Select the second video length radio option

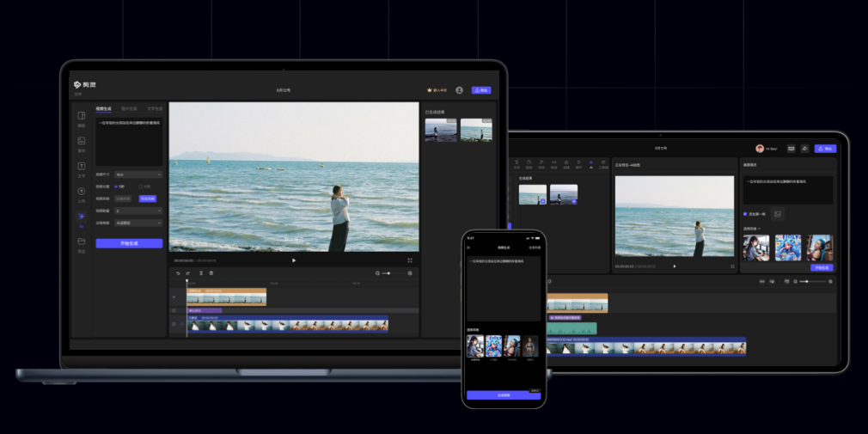click(141, 186)
